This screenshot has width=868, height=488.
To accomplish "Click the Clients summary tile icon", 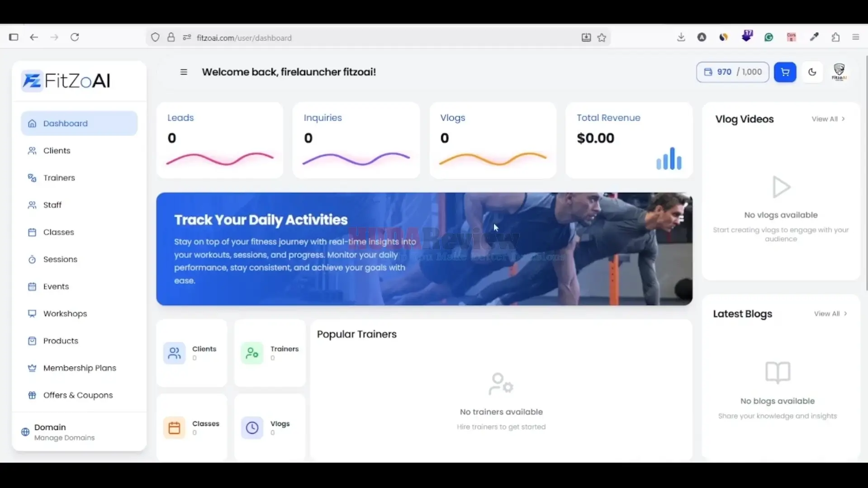I will pyautogui.click(x=174, y=353).
